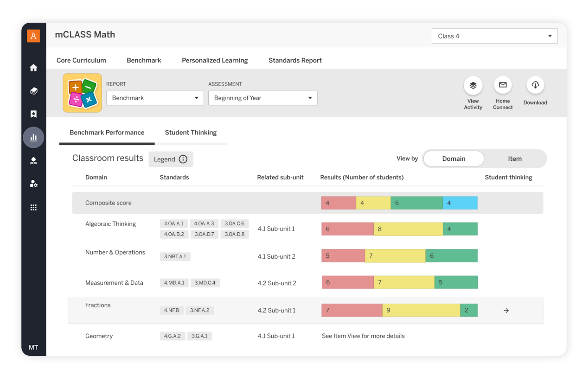Go to Home via sidebar house icon

point(34,68)
